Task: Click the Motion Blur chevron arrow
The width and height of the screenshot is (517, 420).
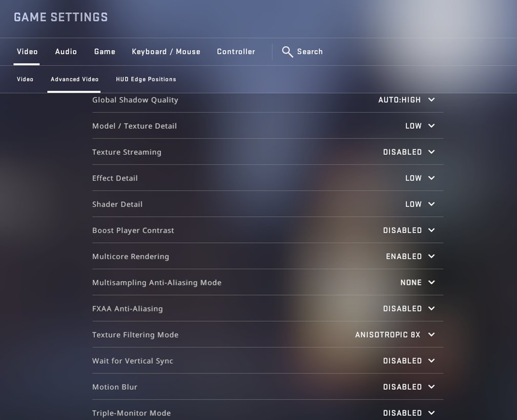Action: tap(431, 387)
